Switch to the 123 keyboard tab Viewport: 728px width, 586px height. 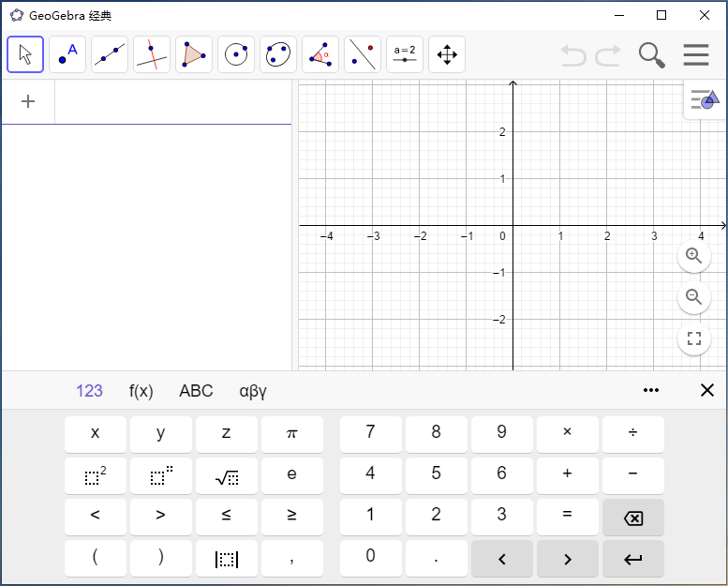(x=90, y=391)
